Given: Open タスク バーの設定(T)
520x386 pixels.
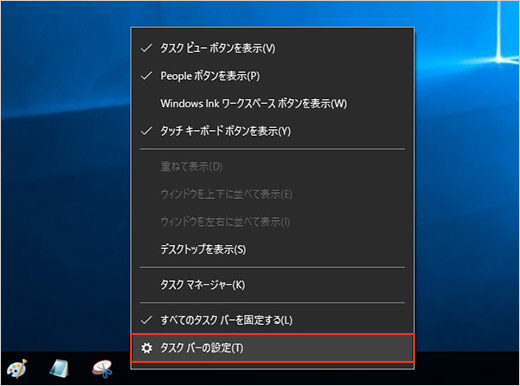Looking at the screenshot, I should point(272,348).
